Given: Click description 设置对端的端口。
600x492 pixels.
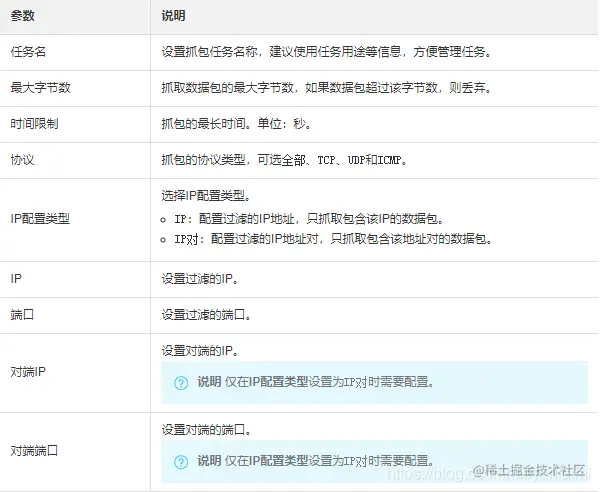Looking at the screenshot, I should coord(206,430).
